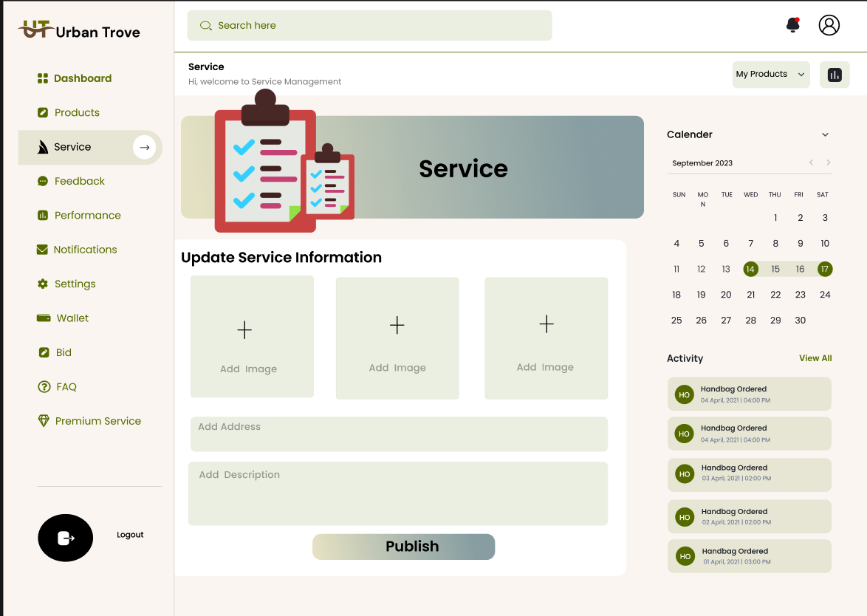Open Products in the sidebar
This screenshot has height=616, width=867.
[77, 113]
